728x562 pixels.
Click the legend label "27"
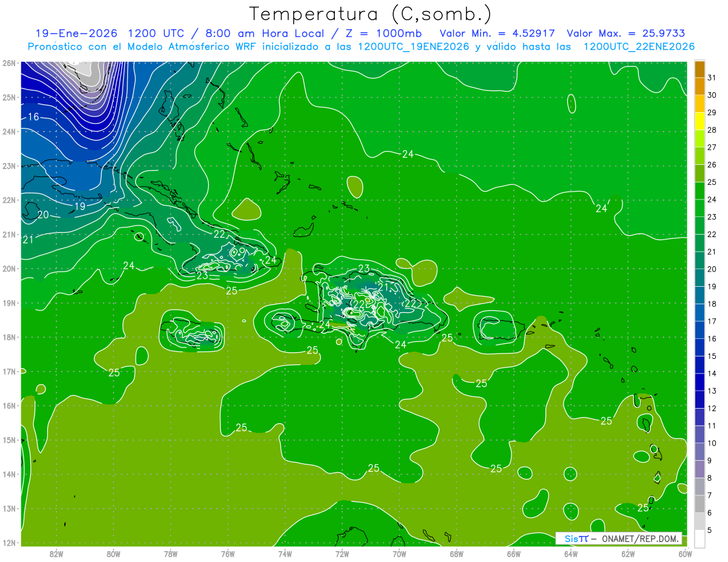coord(712,147)
